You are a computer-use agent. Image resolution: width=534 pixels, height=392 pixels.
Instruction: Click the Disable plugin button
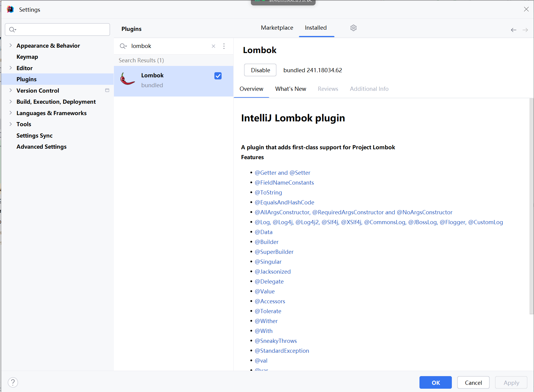coord(260,70)
